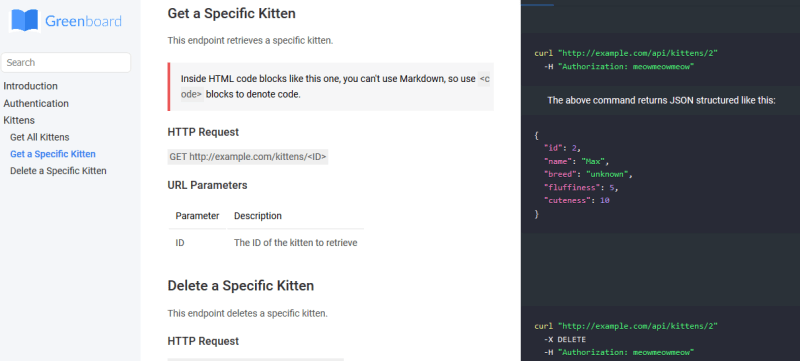Go to the Authentication section
The height and width of the screenshot is (361, 800).
(x=36, y=104)
